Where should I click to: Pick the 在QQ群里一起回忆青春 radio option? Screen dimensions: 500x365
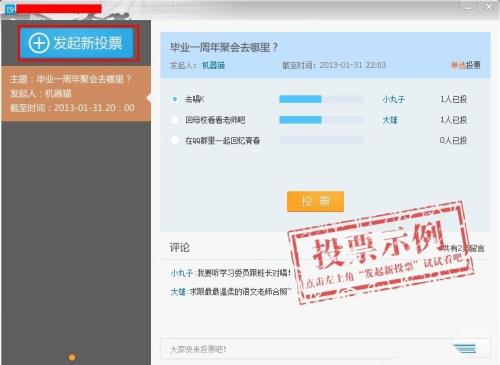[x=175, y=140]
